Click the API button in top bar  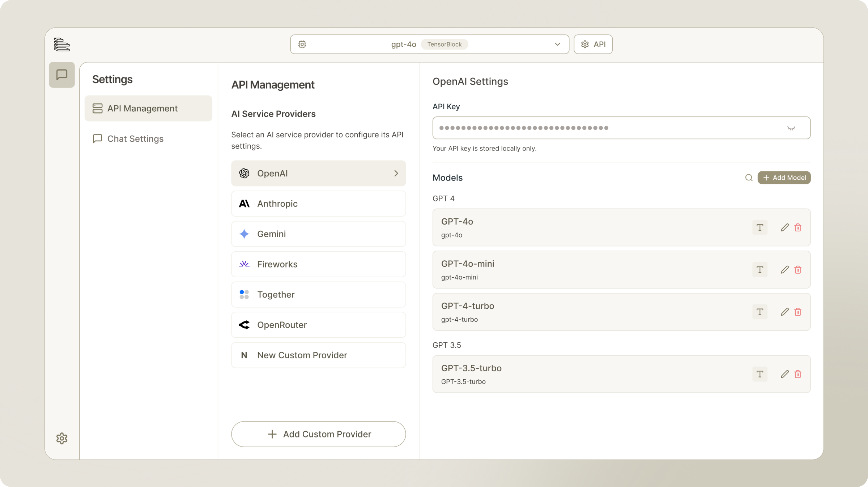click(x=593, y=44)
